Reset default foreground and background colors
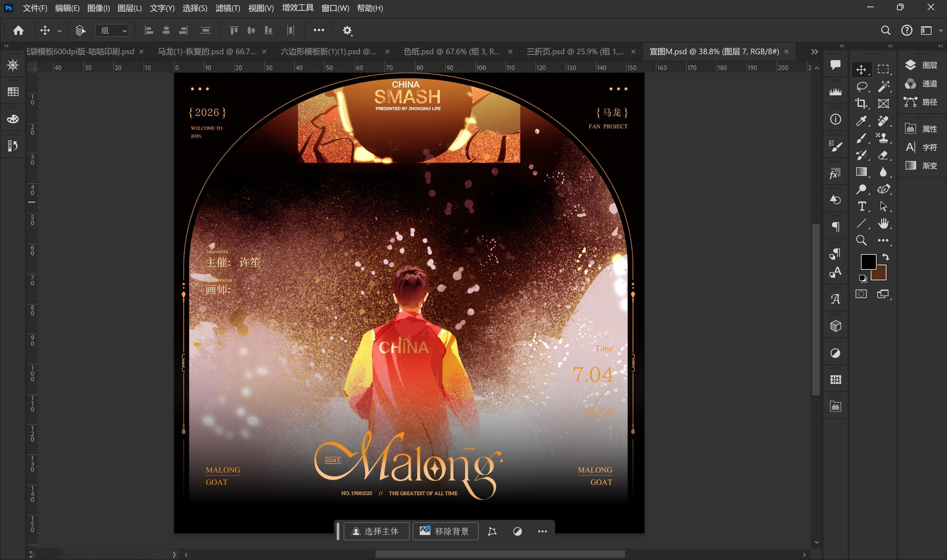The width and height of the screenshot is (947, 560). (862, 278)
